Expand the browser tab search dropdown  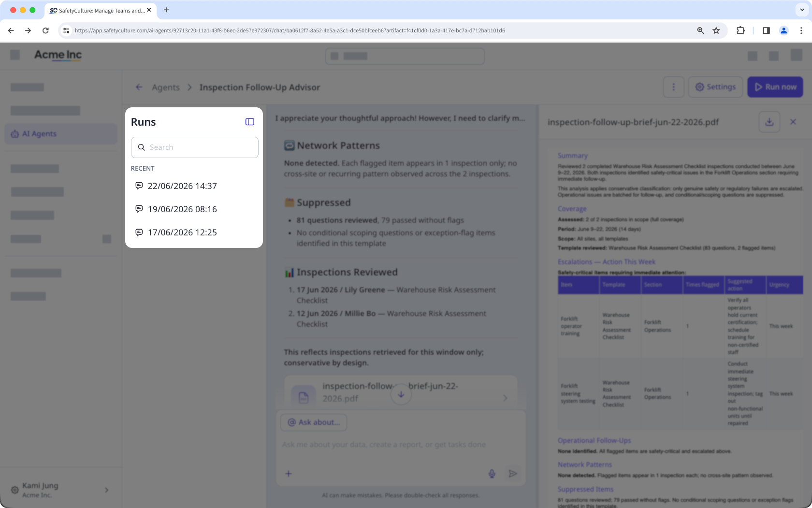(802, 10)
